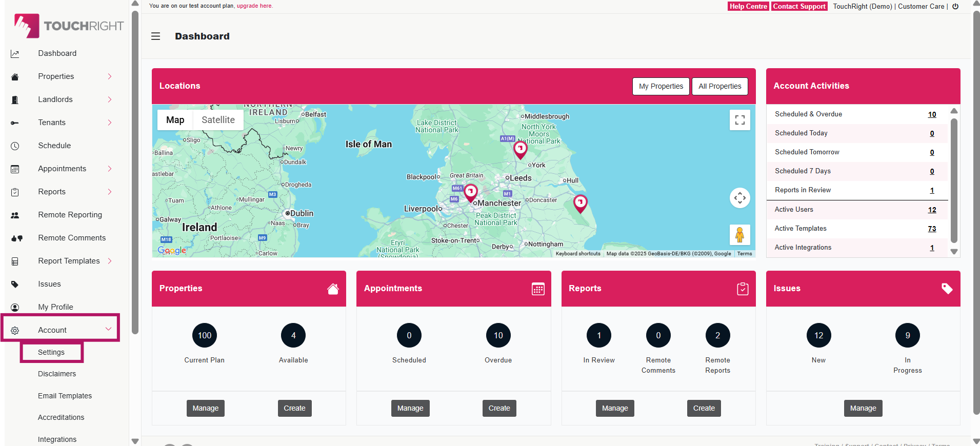Collapse the Account menu chevron
This screenshot has height=446, width=980.
[x=108, y=329]
